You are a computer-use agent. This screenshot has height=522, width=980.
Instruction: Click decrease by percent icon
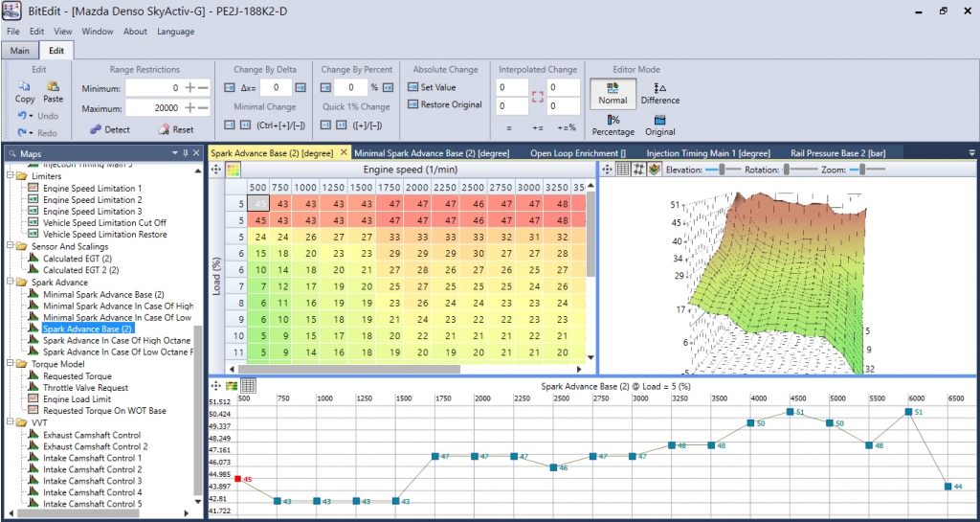(325, 88)
